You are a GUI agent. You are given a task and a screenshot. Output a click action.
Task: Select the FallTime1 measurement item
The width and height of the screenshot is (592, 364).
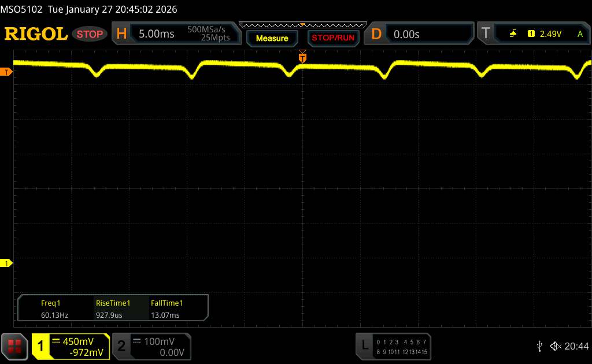pyautogui.click(x=166, y=309)
